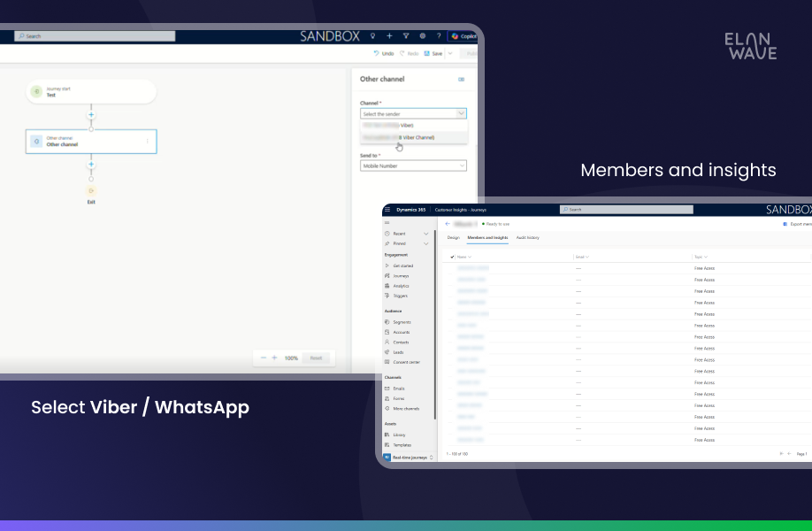
Task: Open Leads in sidebar
Action: (398, 352)
